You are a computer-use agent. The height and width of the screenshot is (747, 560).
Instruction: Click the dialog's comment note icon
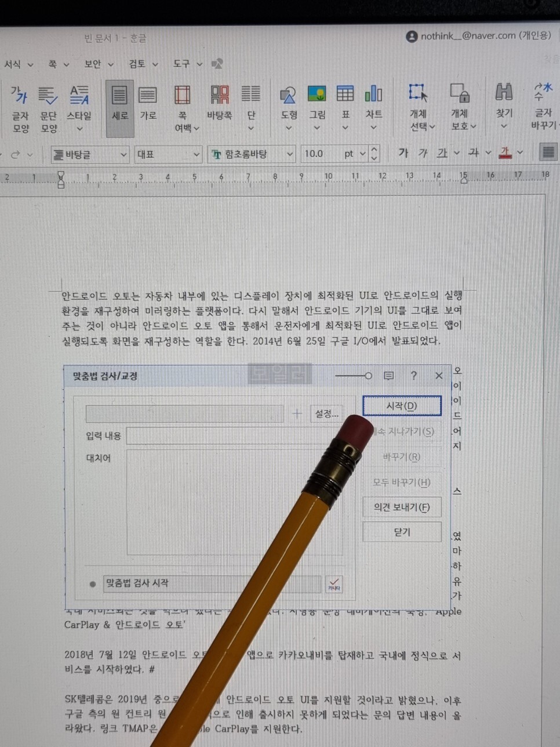click(x=389, y=376)
